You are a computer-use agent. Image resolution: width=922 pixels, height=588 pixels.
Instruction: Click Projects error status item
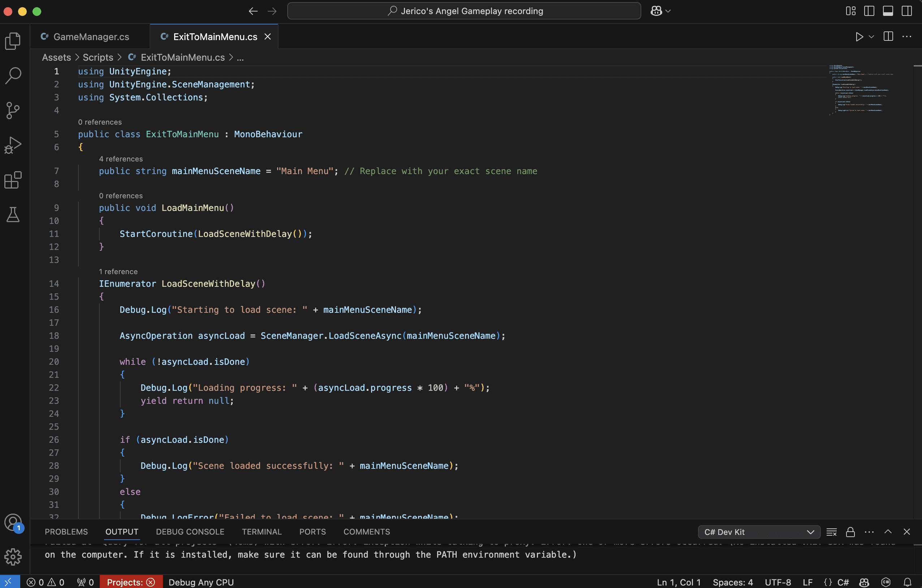[131, 582]
